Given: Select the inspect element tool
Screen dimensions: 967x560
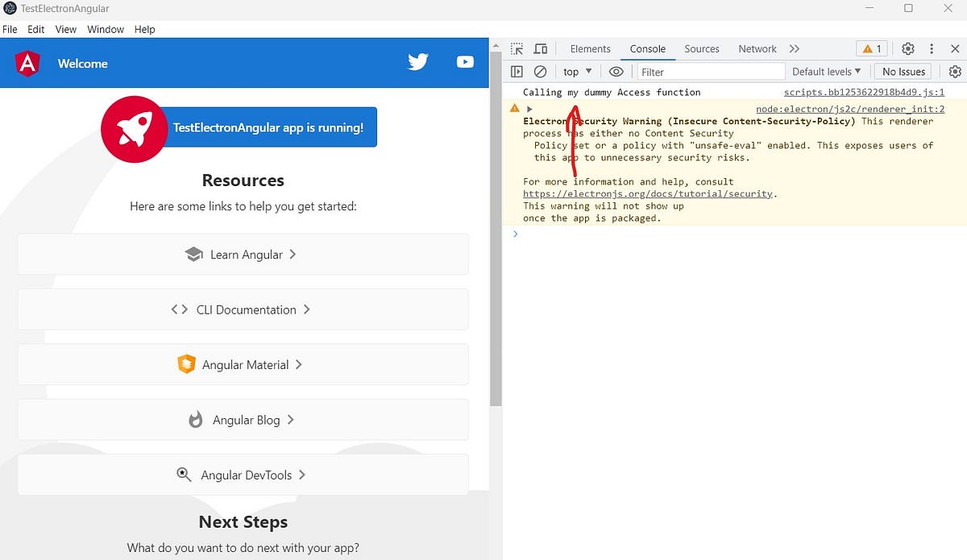Looking at the screenshot, I should pyautogui.click(x=517, y=48).
